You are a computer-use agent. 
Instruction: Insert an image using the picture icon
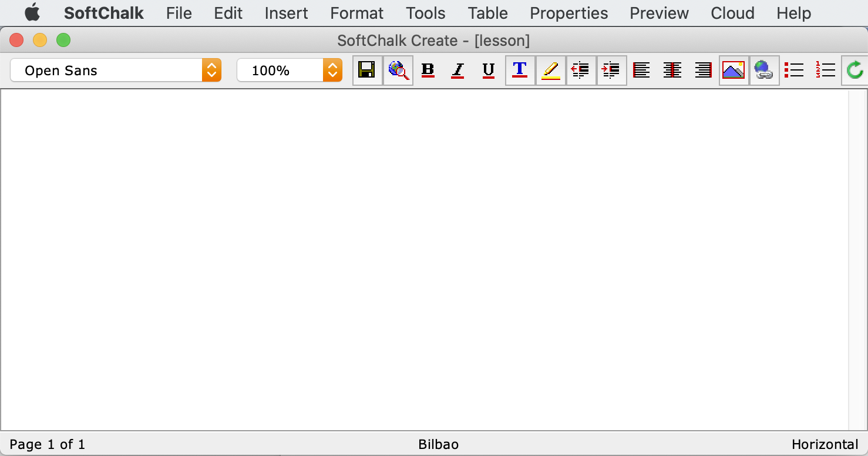(734, 71)
